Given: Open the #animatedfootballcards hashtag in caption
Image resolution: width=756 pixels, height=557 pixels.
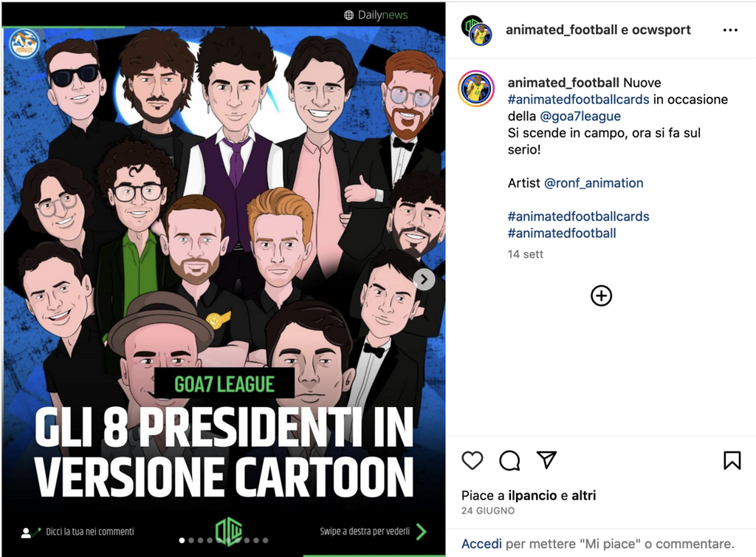Looking at the screenshot, I should (x=578, y=99).
